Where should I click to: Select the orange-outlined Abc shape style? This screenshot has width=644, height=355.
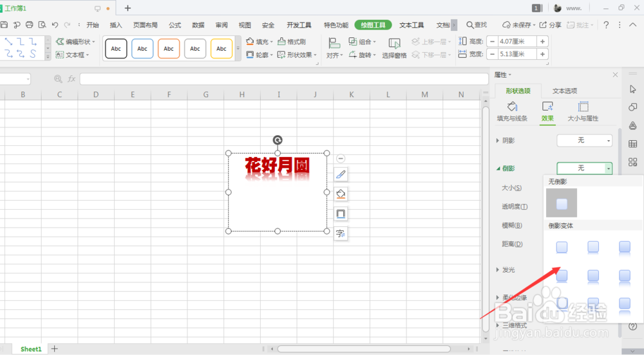click(x=168, y=48)
